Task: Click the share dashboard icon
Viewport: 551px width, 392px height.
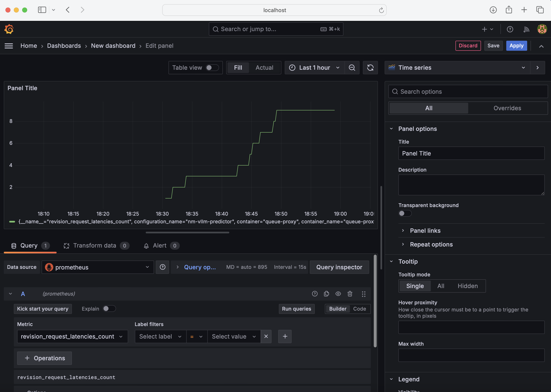Action: tap(509, 9)
